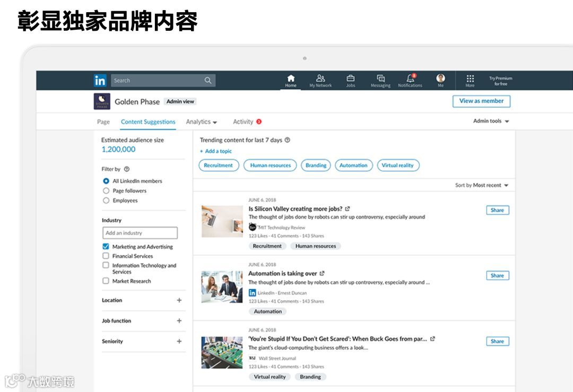Image resolution: width=573 pixels, height=392 pixels.
Task: Share the You're Stupid article
Action: [x=497, y=341]
